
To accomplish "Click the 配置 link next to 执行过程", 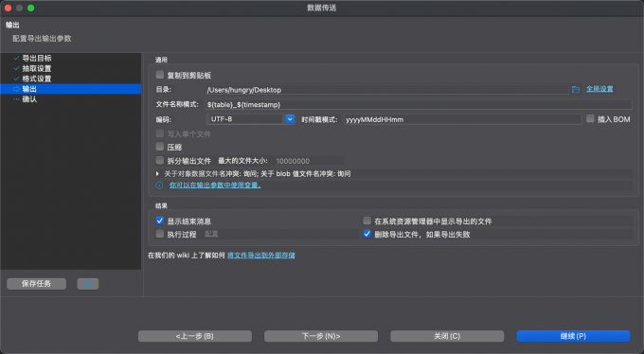I will coord(211,234).
